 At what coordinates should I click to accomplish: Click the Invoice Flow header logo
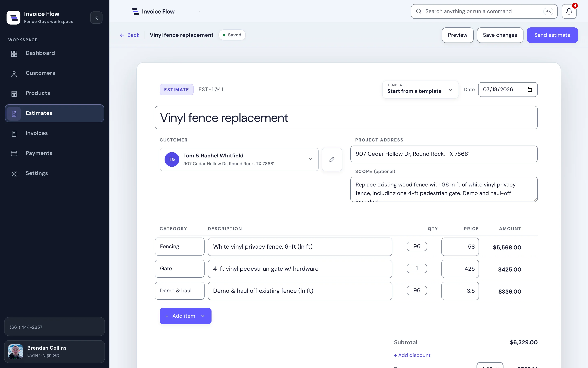[153, 11]
